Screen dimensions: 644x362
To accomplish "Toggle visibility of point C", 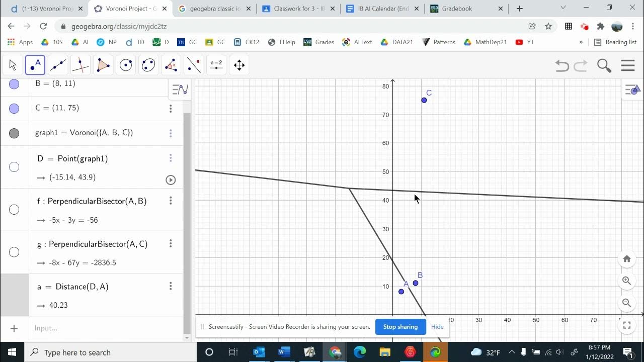I will tap(14, 108).
